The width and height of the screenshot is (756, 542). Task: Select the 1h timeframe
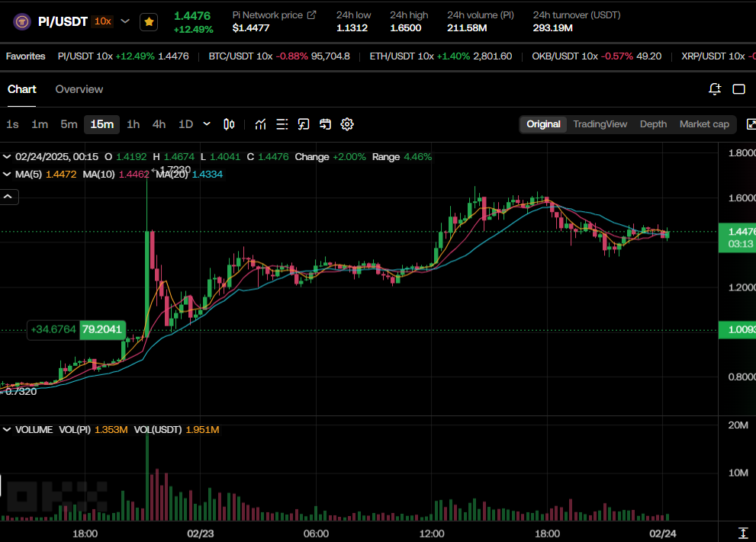tap(133, 124)
